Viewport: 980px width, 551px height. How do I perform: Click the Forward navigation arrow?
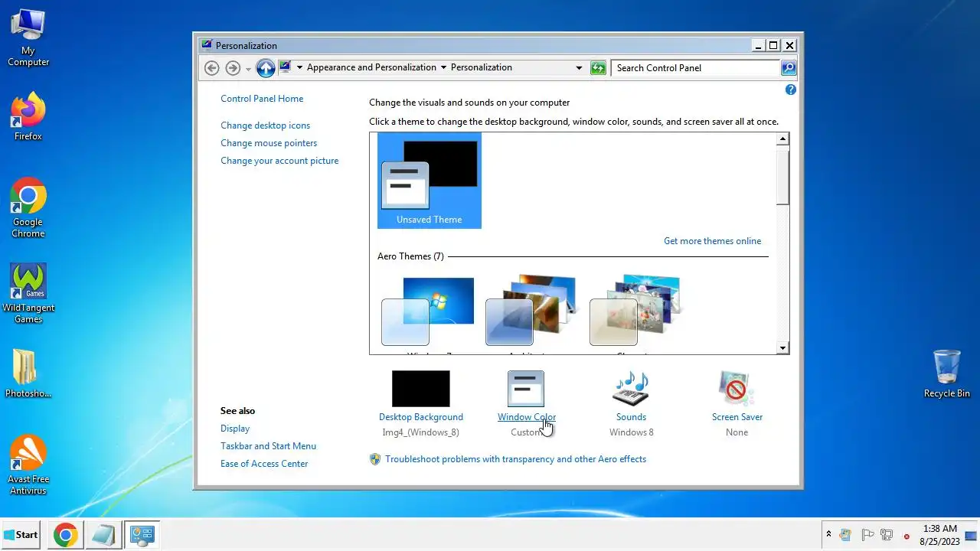pos(234,68)
